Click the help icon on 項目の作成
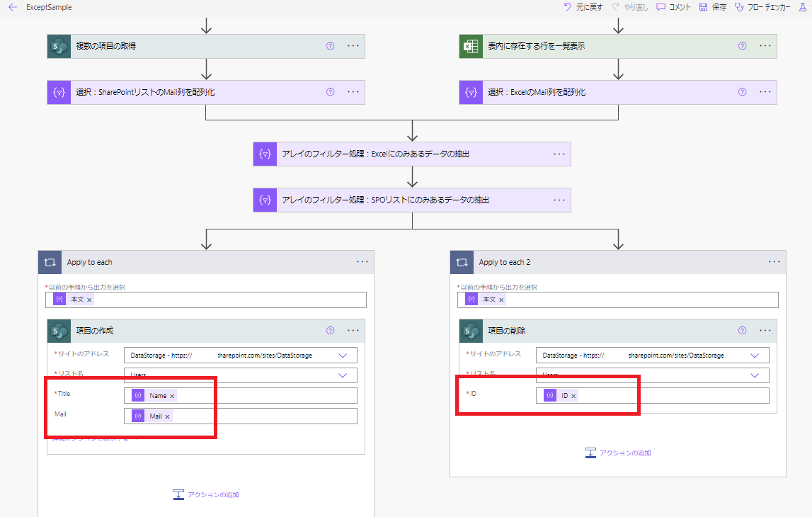The height and width of the screenshot is (517, 812). 330,330
